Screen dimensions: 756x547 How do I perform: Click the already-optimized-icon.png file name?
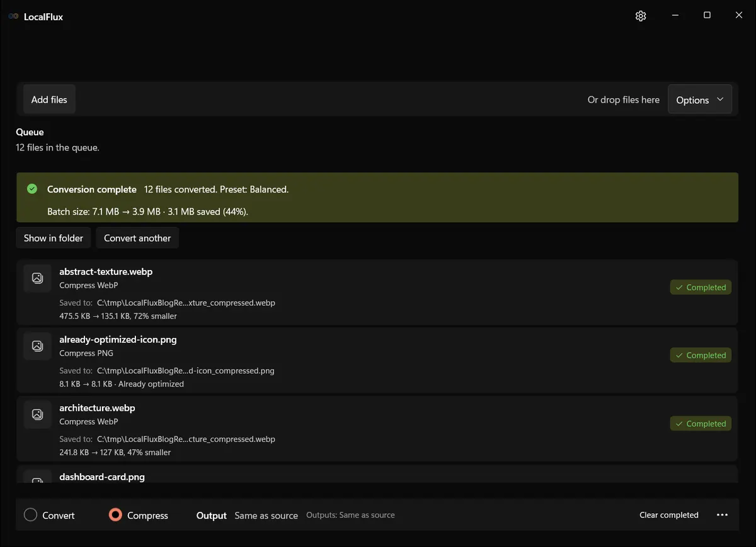pyautogui.click(x=118, y=340)
